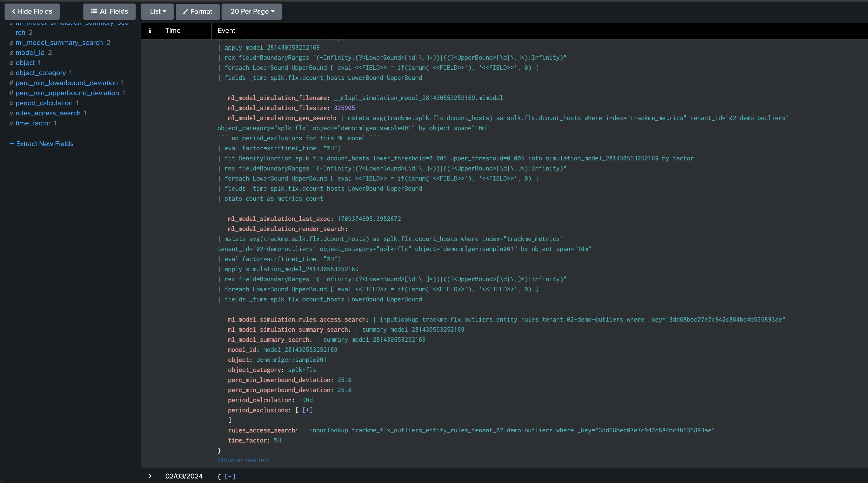Viewport: 868px width, 483px height.
Task: Click the 02/03/2024 time cell
Action: pyautogui.click(x=184, y=476)
